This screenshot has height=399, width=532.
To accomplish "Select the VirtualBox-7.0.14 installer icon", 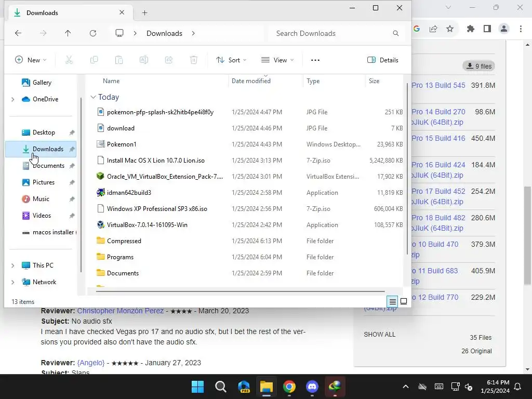I will click(100, 224).
